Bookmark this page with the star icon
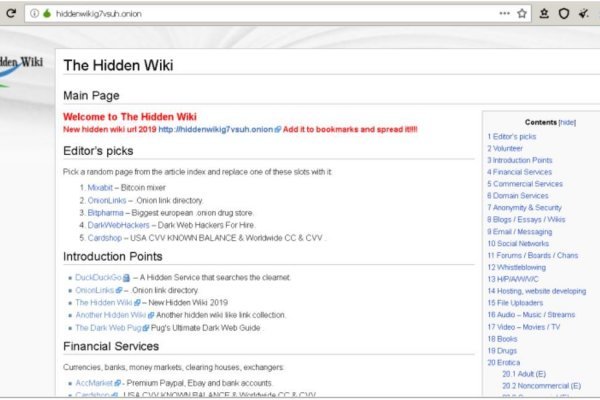The height and width of the screenshot is (400, 600). coord(522,14)
